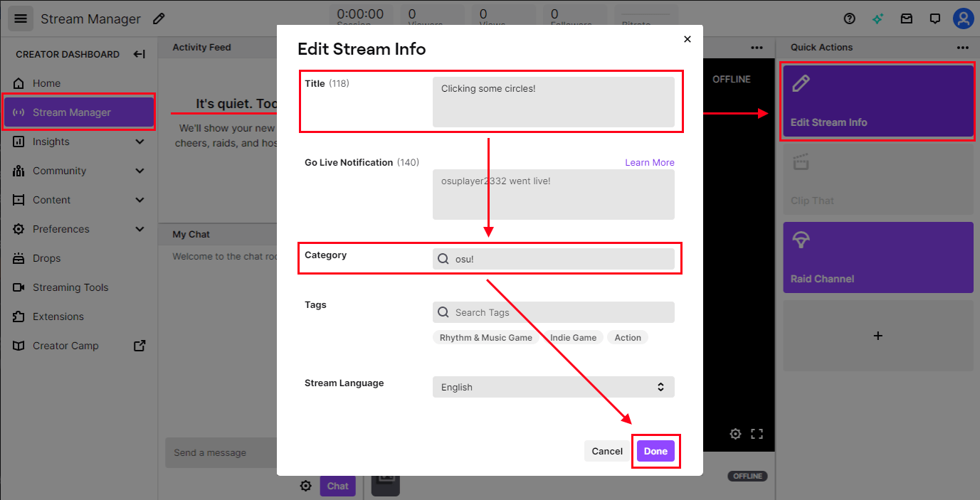Open the Stream Language dropdown
This screenshot has height=500, width=980.
coord(554,387)
